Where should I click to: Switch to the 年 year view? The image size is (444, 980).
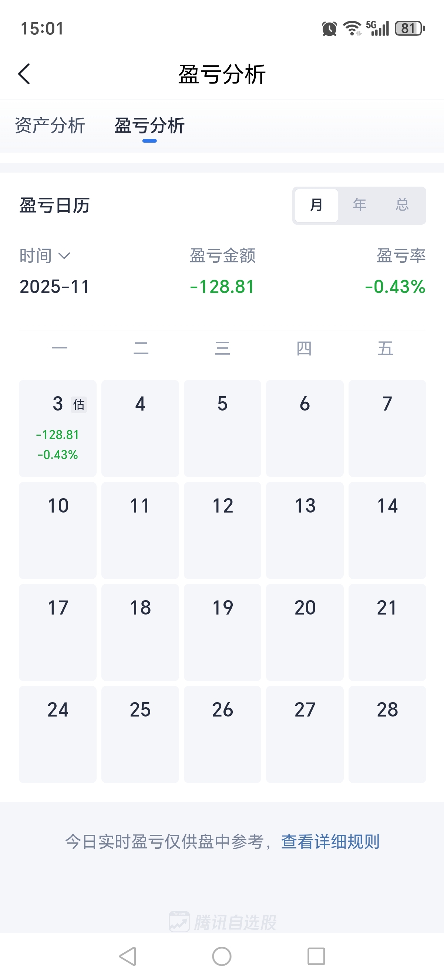click(x=360, y=205)
